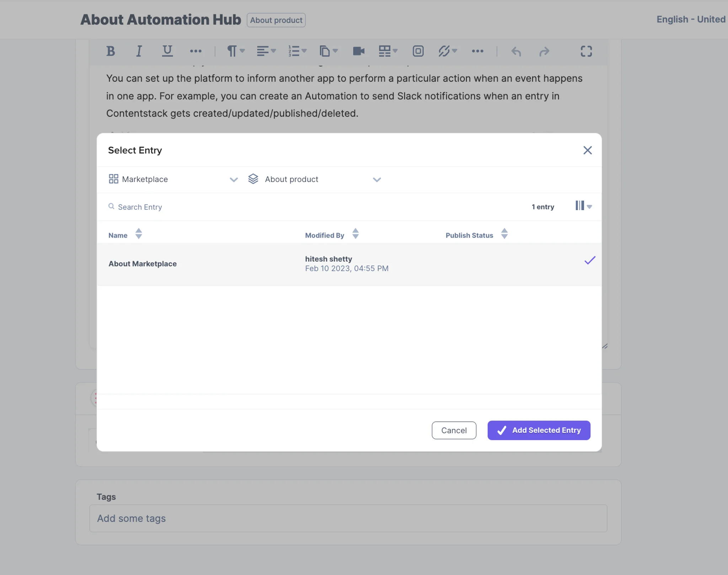Confirm with Add Selected Entry
The image size is (728, 575).
[539, 430]
